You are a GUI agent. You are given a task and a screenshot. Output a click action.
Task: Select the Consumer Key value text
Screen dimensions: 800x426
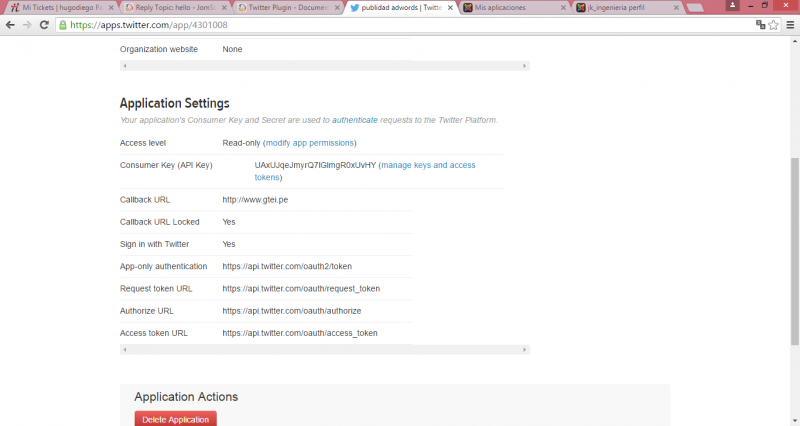point(315,165)
